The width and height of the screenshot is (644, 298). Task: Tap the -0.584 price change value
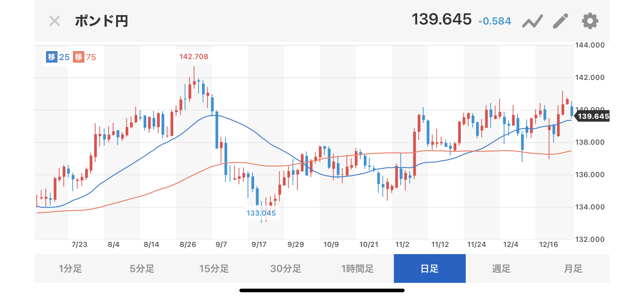tap(494, 21)
